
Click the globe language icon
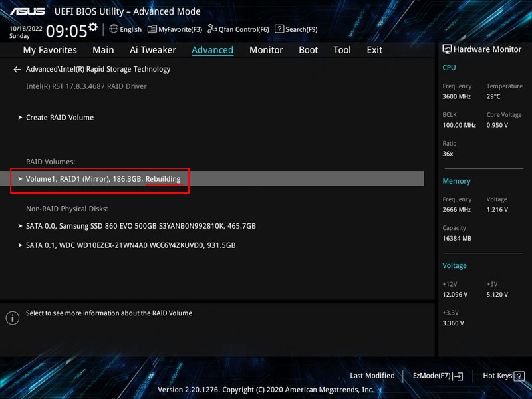tap(114, 29)
